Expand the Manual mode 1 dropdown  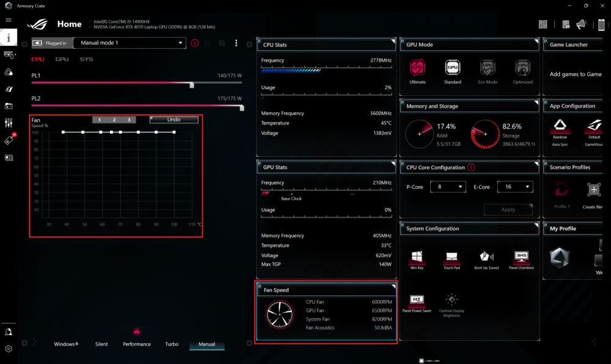point(129,43)
